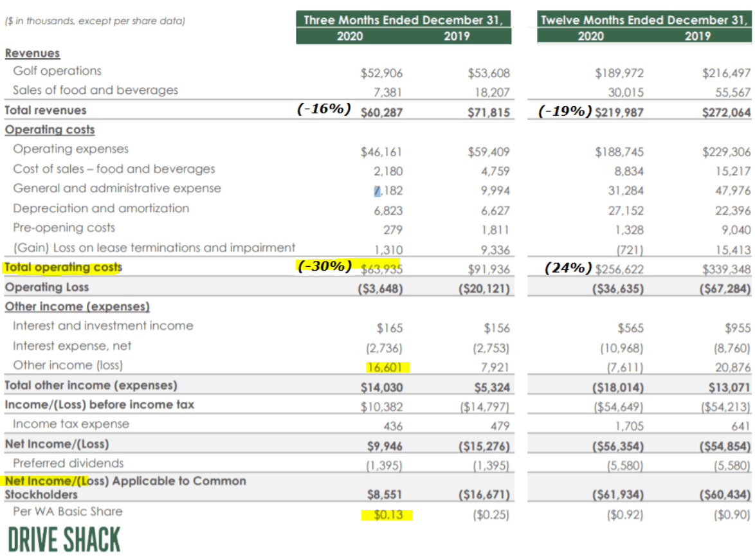The width and height of the screenshot is (755, 560).
Task: Click the Pre-opening costs label
Action: 64,228
